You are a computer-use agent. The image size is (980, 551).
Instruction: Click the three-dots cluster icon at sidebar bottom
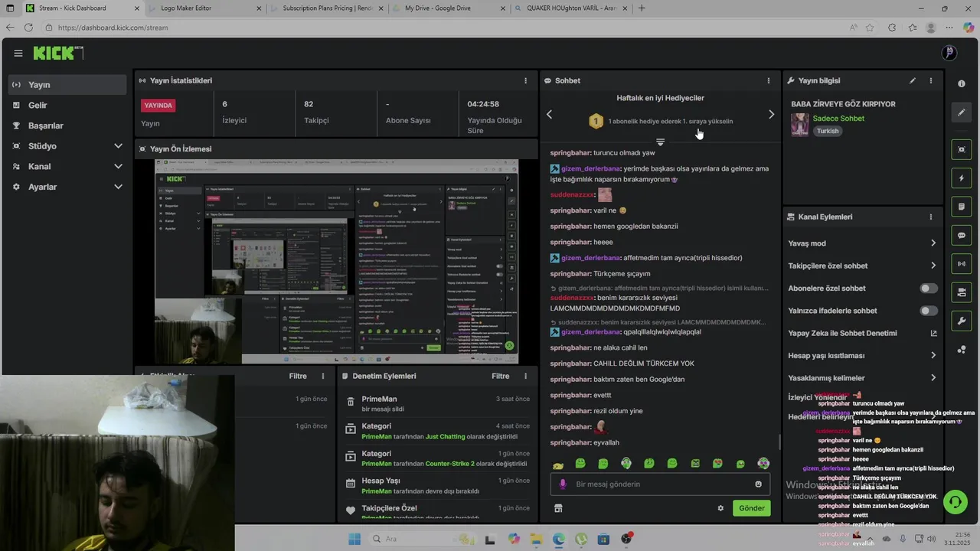pos(962,350)
